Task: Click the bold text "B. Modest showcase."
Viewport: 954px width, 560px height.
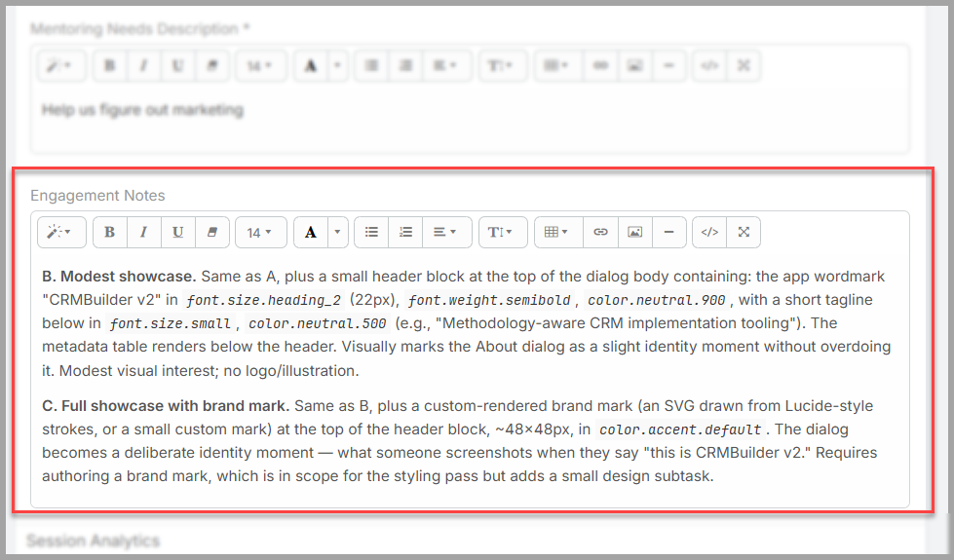Action: [119, 277]
